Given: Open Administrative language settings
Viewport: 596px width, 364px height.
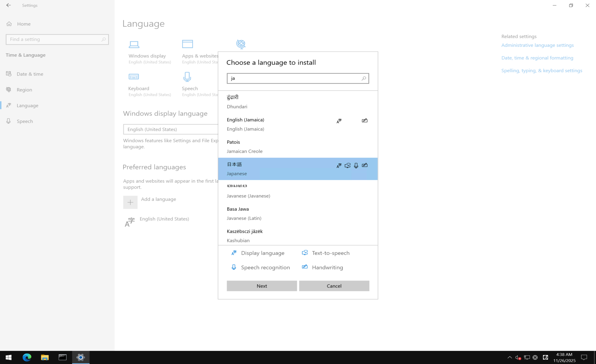Looking at the screenshot, I should [537, 45].
